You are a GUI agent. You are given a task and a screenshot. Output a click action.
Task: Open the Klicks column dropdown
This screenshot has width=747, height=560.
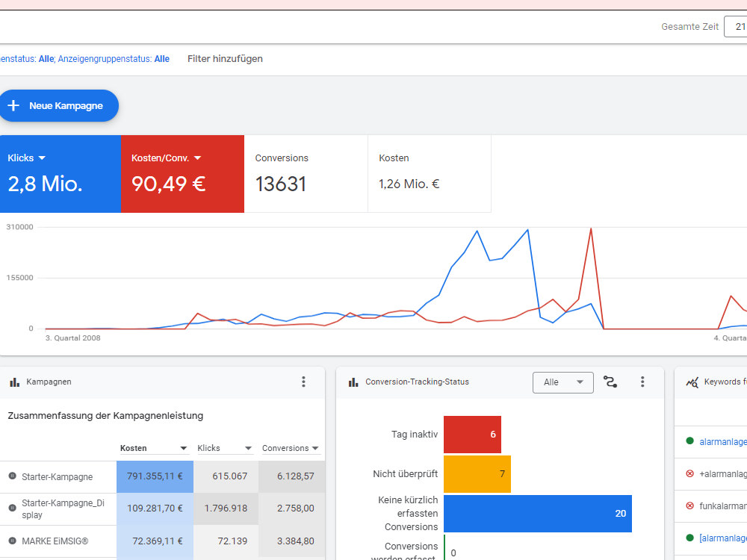(248, 449)
